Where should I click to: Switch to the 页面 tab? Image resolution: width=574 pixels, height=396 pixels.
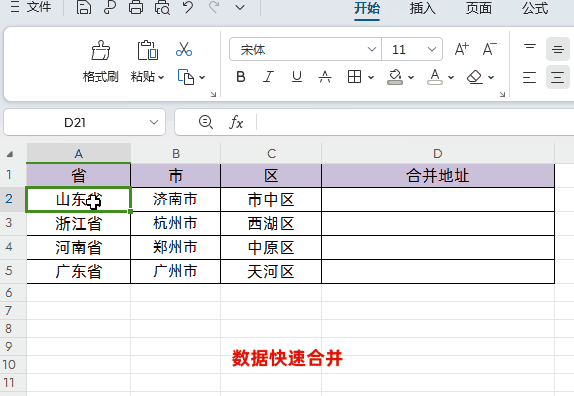point(478,8)
